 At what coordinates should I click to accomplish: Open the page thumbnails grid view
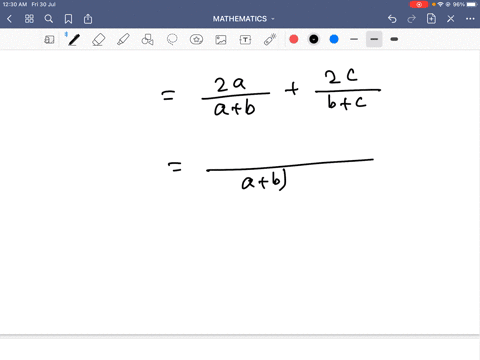click(29, 19)
